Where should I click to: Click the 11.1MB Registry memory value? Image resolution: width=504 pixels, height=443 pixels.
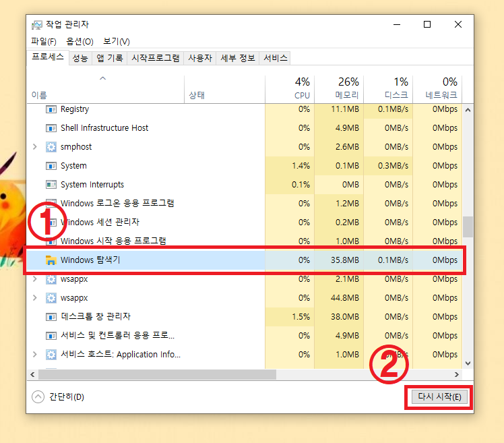click(x=344, y=109)
